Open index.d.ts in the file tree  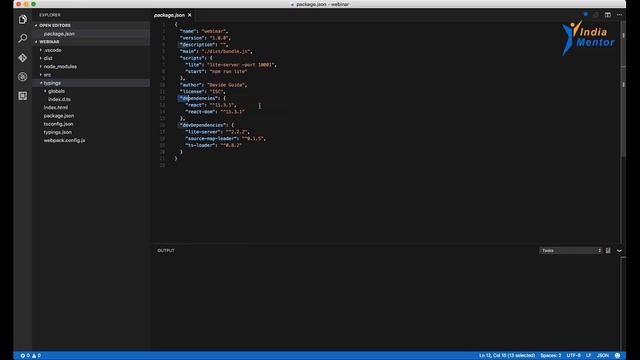59,99
